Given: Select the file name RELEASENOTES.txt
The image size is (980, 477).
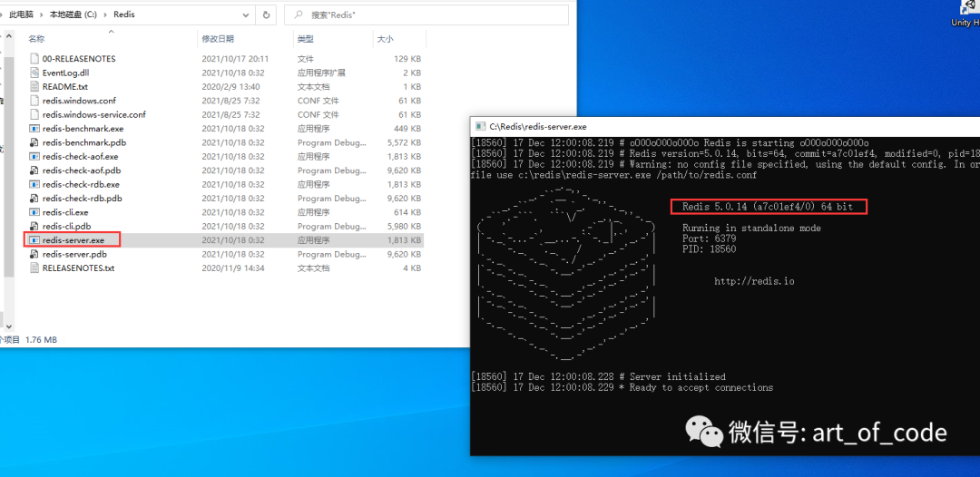Looking at the screenshot, I should 78,268.
